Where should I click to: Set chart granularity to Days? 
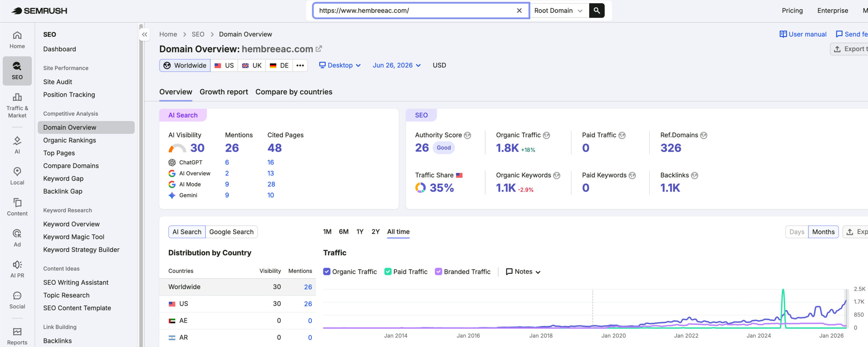pyautogui.click(x=797, y=232)
